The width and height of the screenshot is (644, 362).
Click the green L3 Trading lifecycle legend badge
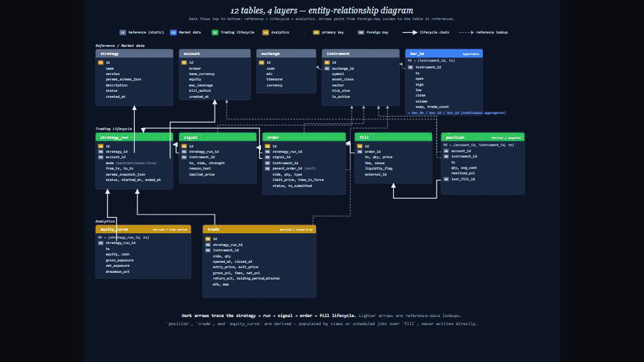tap(215, 32)
